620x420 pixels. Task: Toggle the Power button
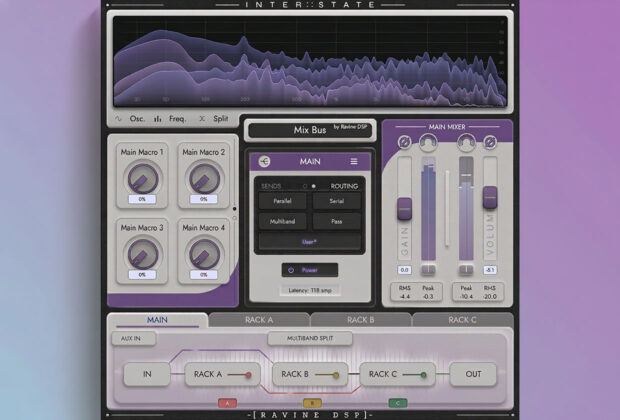[310, 270]
